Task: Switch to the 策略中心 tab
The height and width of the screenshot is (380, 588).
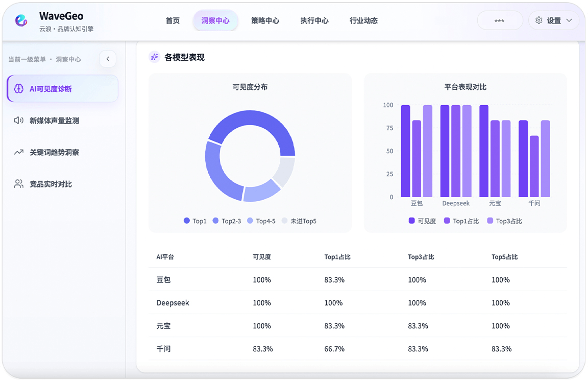Action: click(265, 21)
